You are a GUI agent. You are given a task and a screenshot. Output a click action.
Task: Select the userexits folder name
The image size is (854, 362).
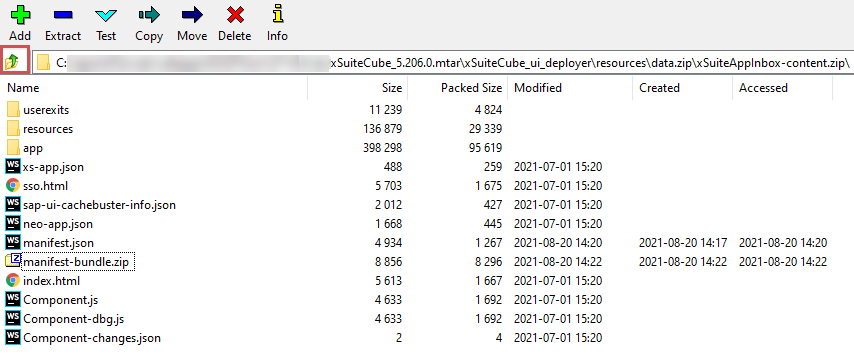point(46,110)
